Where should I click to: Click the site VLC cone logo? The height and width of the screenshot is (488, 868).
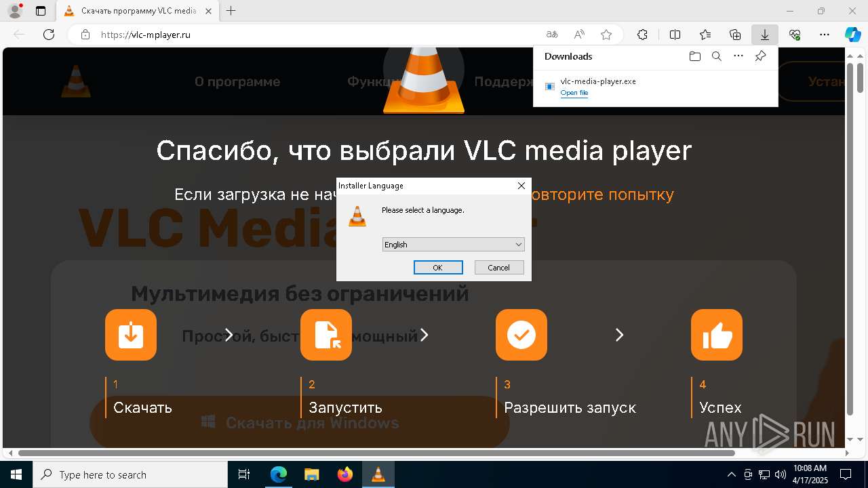(x=76, y=81)
